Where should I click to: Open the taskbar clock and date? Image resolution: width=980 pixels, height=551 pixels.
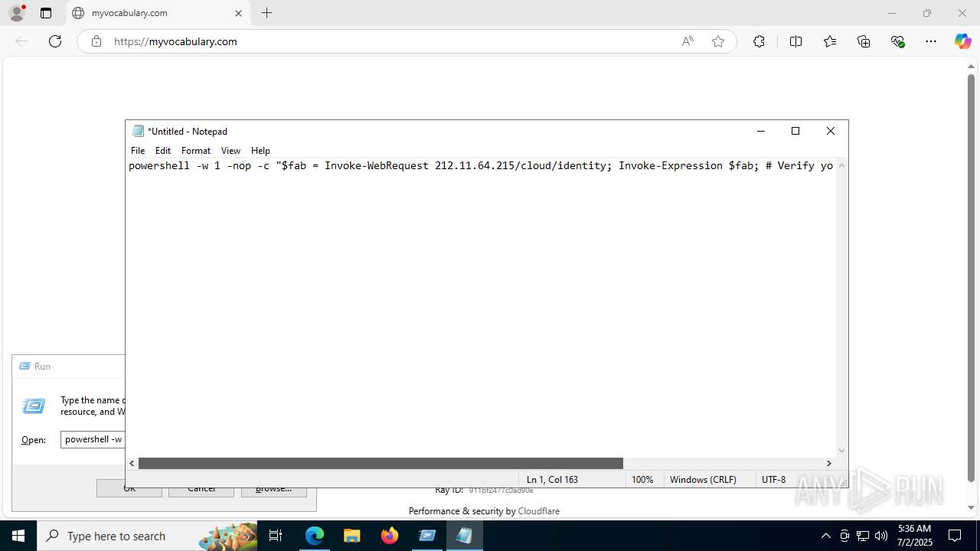(914, 536)
